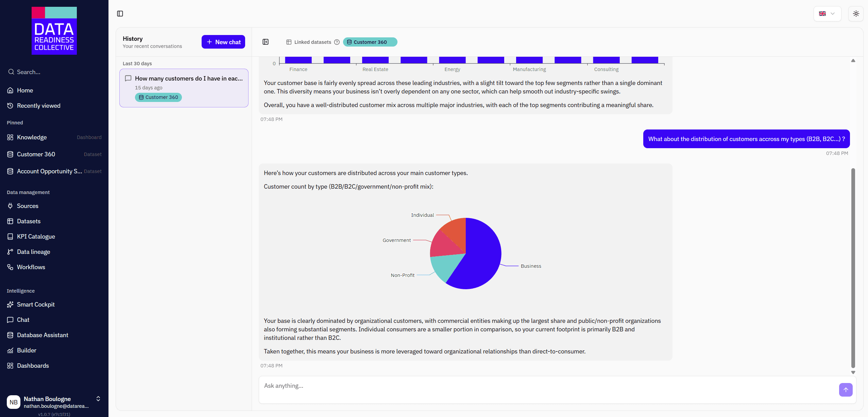Click the Recently viewed clock icon
Image resolution: width=868 pixels, height=417 pixels.
click(10, 106)
